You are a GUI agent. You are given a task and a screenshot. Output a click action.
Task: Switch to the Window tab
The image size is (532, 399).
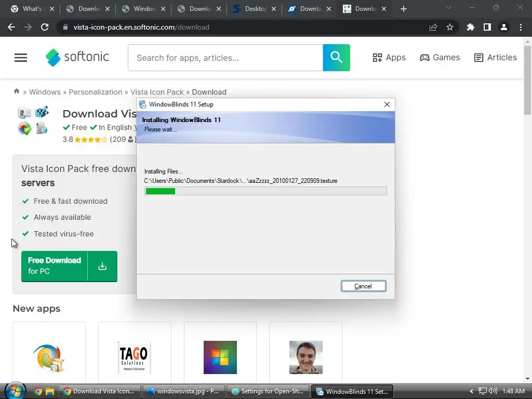[x=144, y=9]
